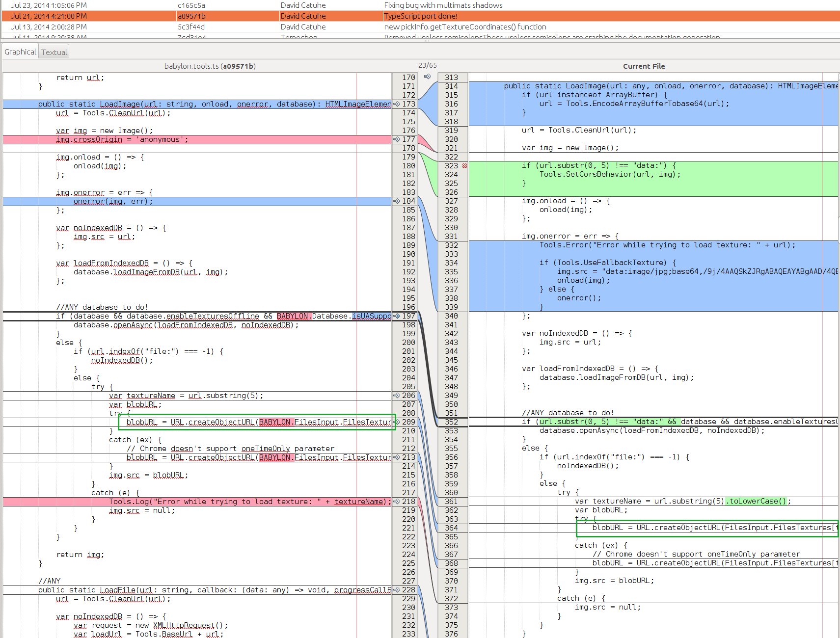Click the replace arrow at line 177

click(x=397, y=139)
